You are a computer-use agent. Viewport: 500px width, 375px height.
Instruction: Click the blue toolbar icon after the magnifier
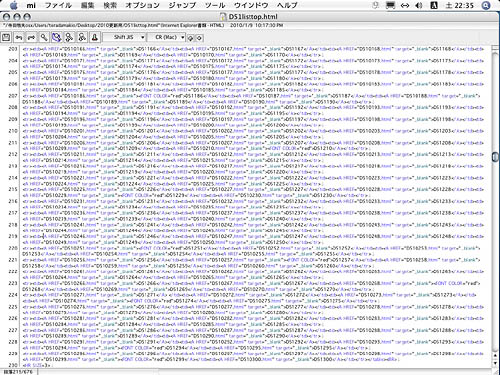click(x=57, y=37)
